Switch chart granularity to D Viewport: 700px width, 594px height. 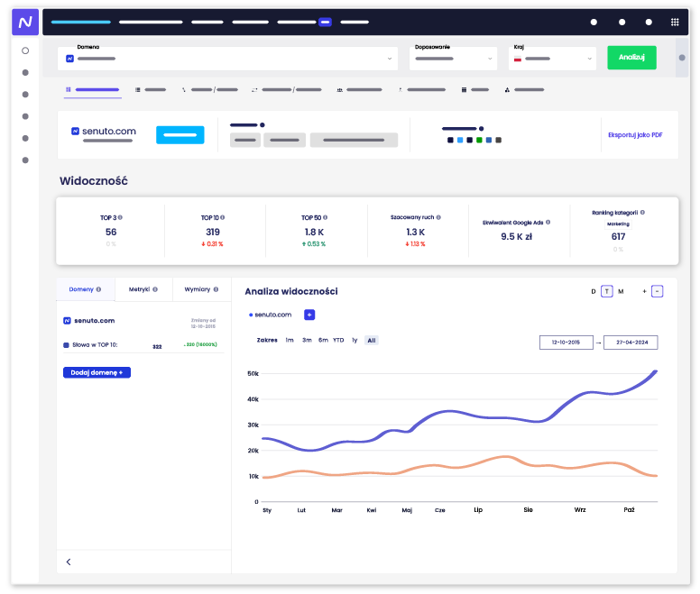(594, 292)
